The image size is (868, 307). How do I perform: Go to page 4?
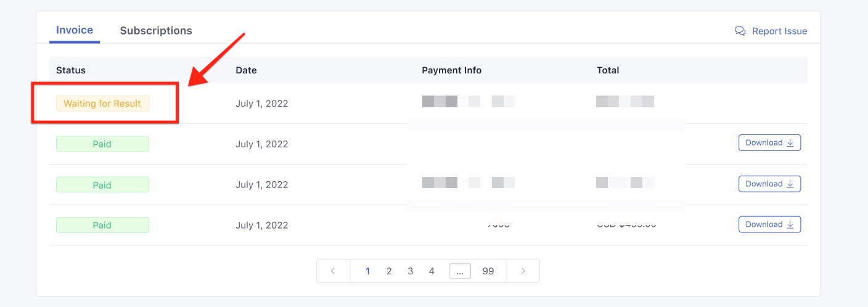tap(432, 271)
